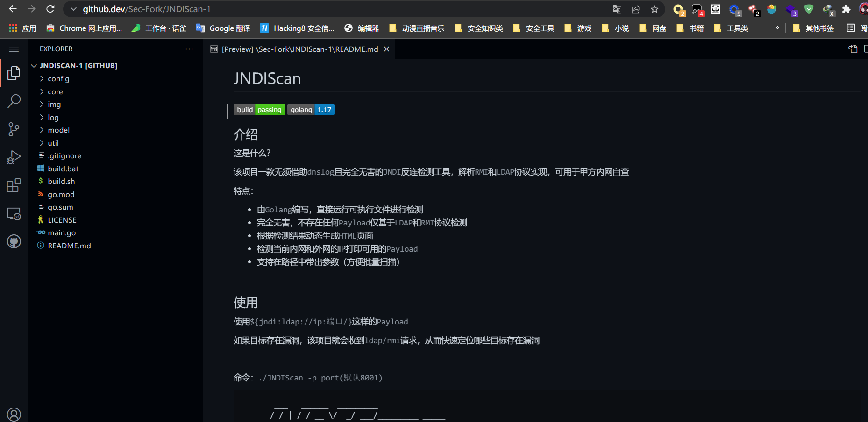The height and width of the screenshot is (422, 868).
Task: Open the build.bat file
Action: pyautogui.click(x=115, y=169)
